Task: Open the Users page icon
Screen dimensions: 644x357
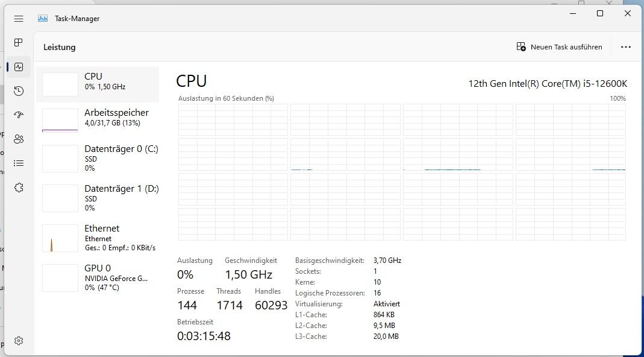Action: coord(19,139)
